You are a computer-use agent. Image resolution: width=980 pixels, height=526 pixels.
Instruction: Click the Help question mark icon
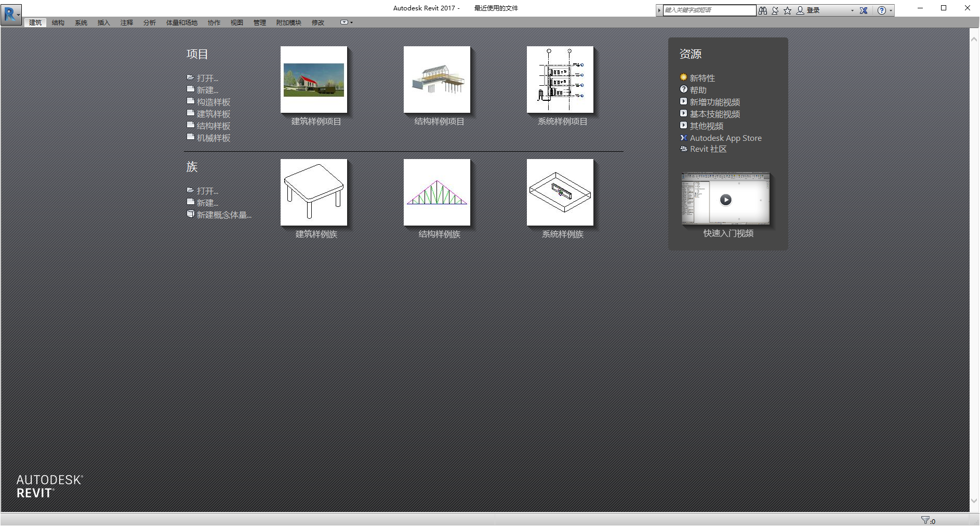pyautogui.click(x=882, y=10)
